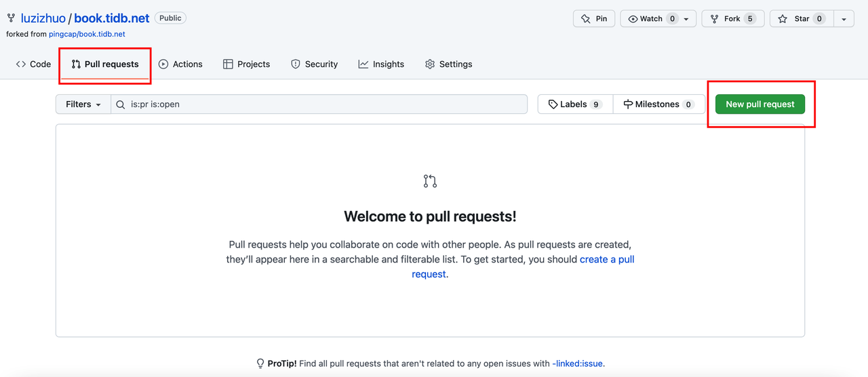Click the lightbulb ProTip icon
This screenshot has width=868, height=377.
(x=260, y=363)
